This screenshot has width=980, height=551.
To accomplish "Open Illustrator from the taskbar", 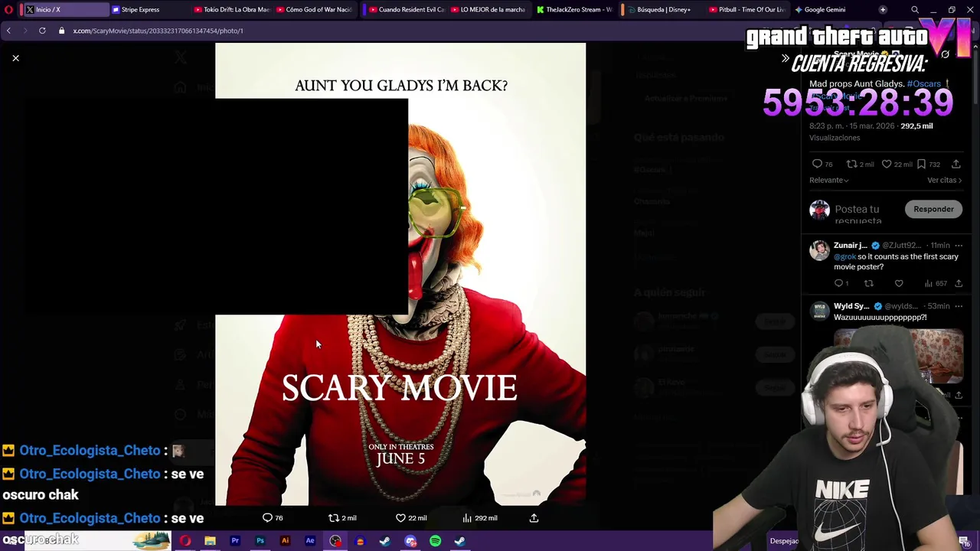I will coord(285,541).
